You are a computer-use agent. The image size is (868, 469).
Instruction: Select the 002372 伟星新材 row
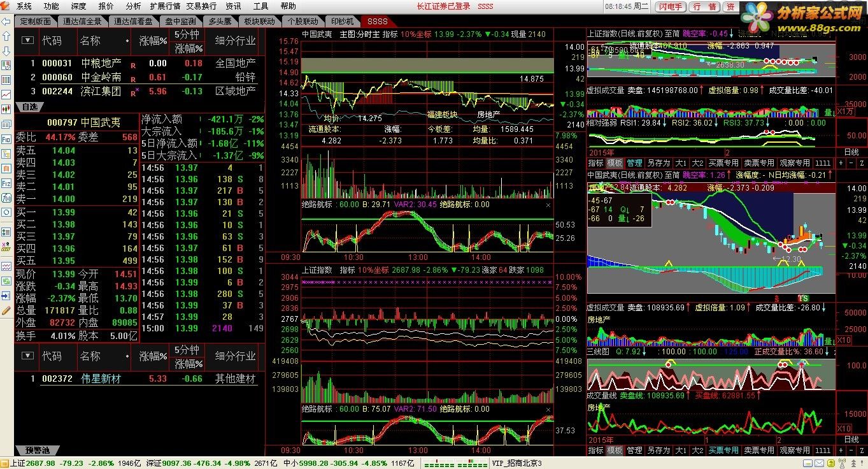139,379
